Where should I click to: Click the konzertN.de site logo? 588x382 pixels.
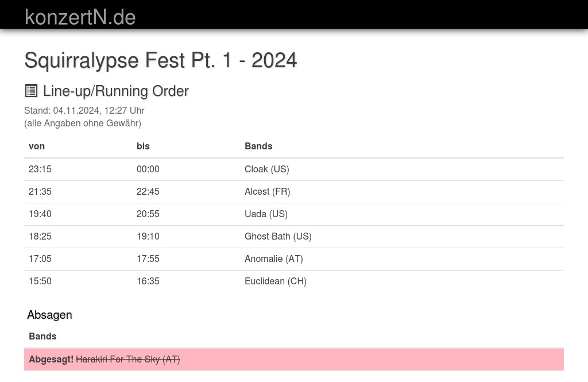pyautogui.click(x=80, y=17)
